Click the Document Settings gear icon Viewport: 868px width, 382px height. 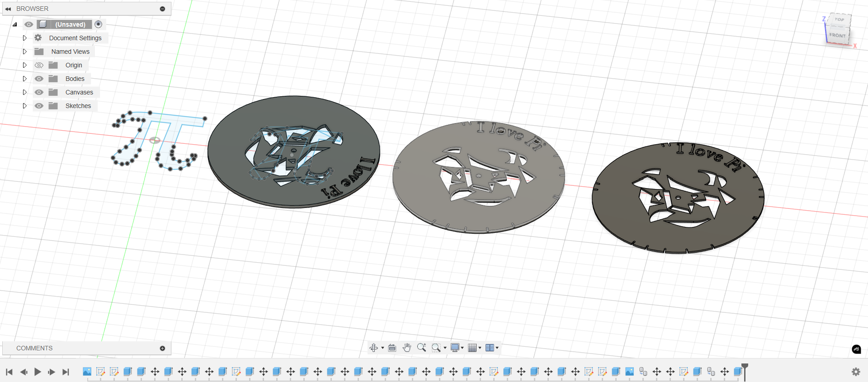pos(38,38)
